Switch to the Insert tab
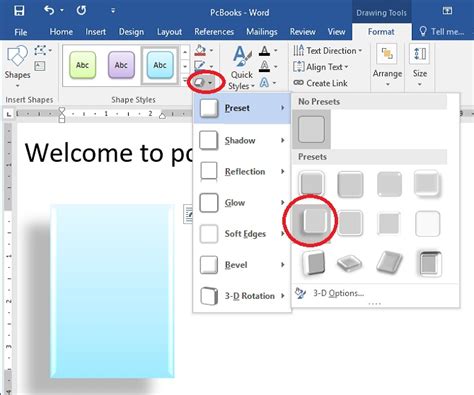The width and height of the screenshot is (474, 395). 96,32
